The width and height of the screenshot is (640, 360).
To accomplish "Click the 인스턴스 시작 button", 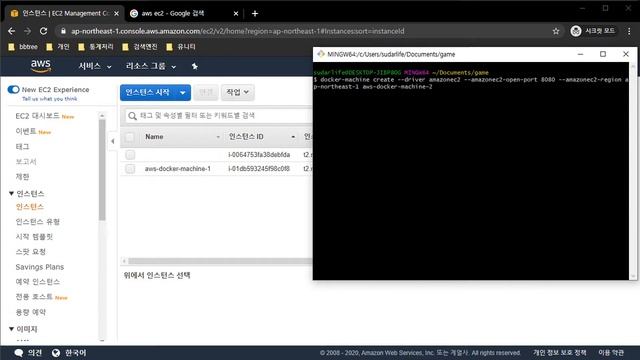I will (x=148, y=93).
